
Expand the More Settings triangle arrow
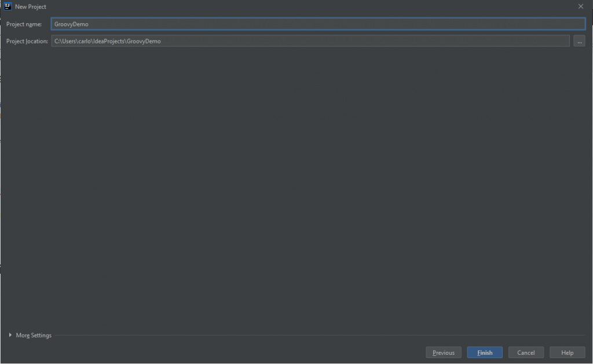coord(10,335)
